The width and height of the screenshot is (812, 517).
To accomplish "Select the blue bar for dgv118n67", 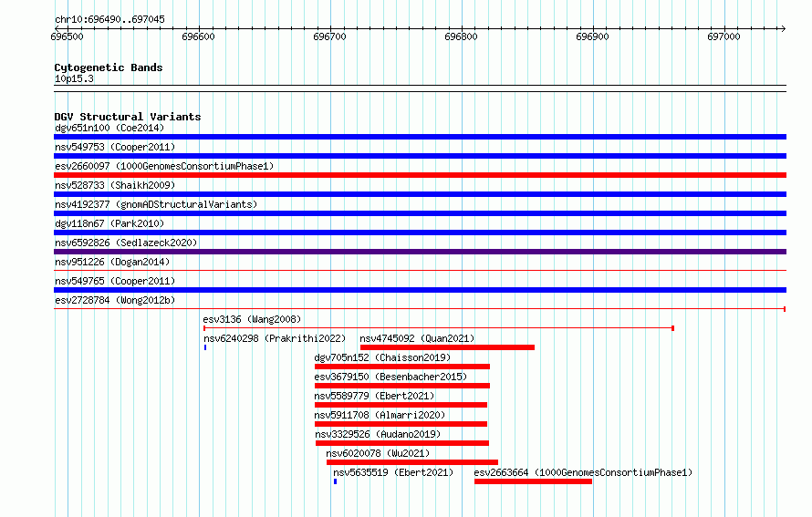I will [x=420, y=233].
